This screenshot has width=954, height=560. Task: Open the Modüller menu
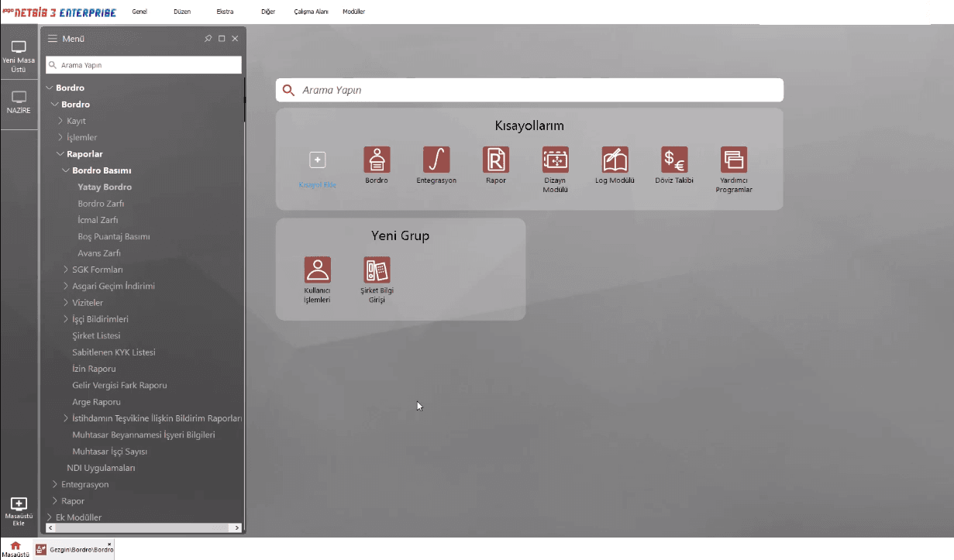(353, 12)
